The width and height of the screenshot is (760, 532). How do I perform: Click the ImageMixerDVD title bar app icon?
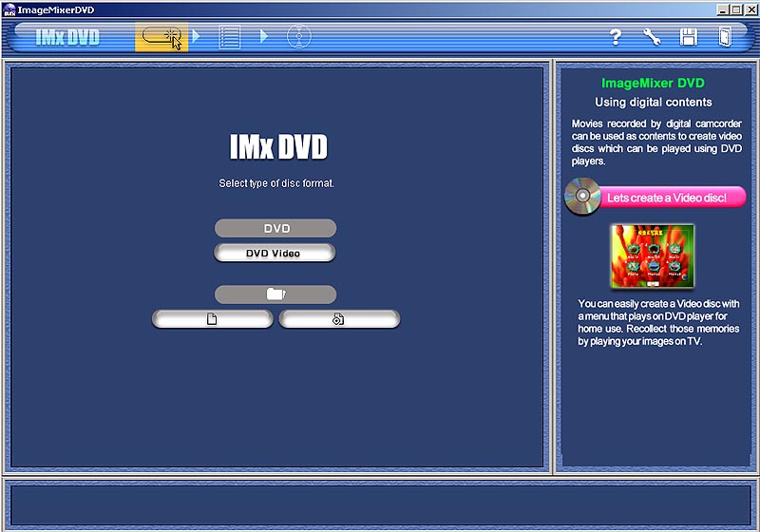9,9
